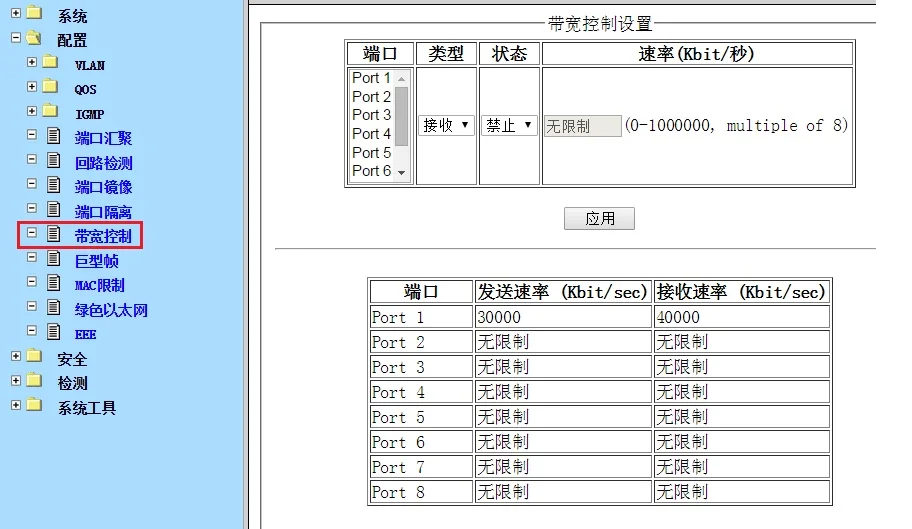
Task: Open the 绿色以太网 page
Action: coord(111,310)
